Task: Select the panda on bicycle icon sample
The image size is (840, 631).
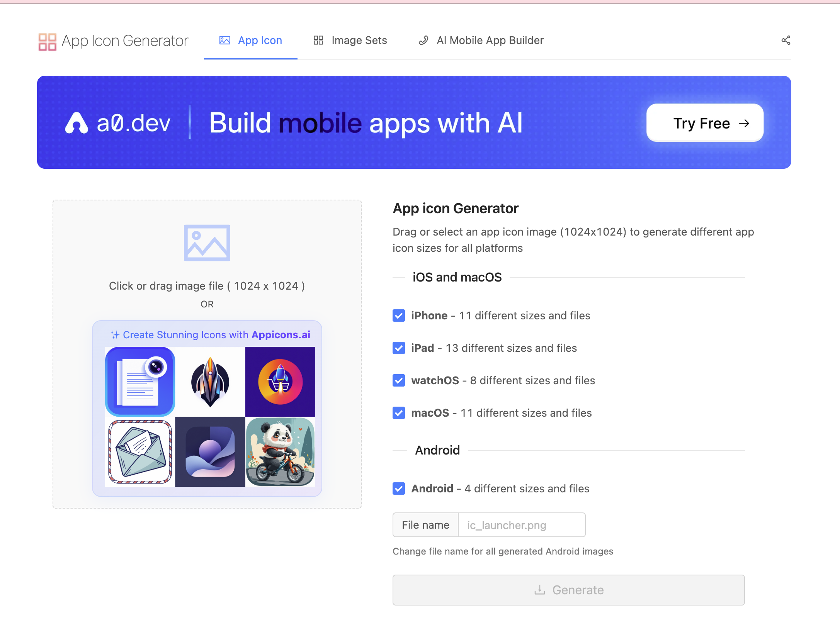Action: tap(280, 452)
